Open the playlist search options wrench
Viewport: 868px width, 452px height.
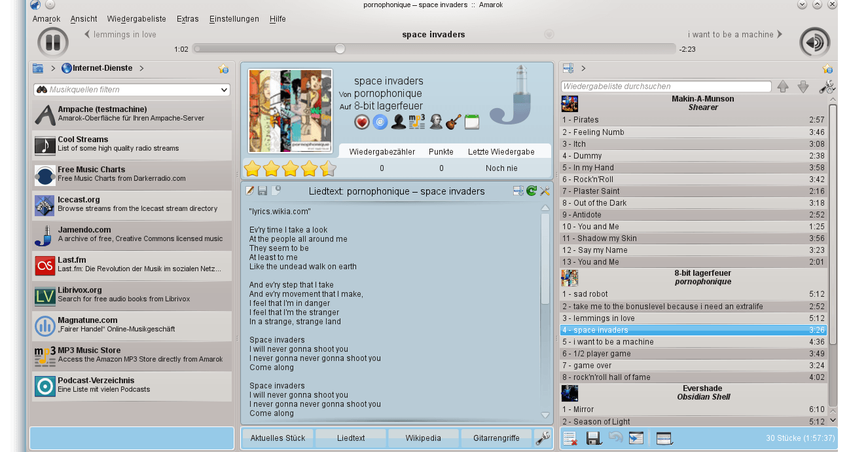click(827, 86)
